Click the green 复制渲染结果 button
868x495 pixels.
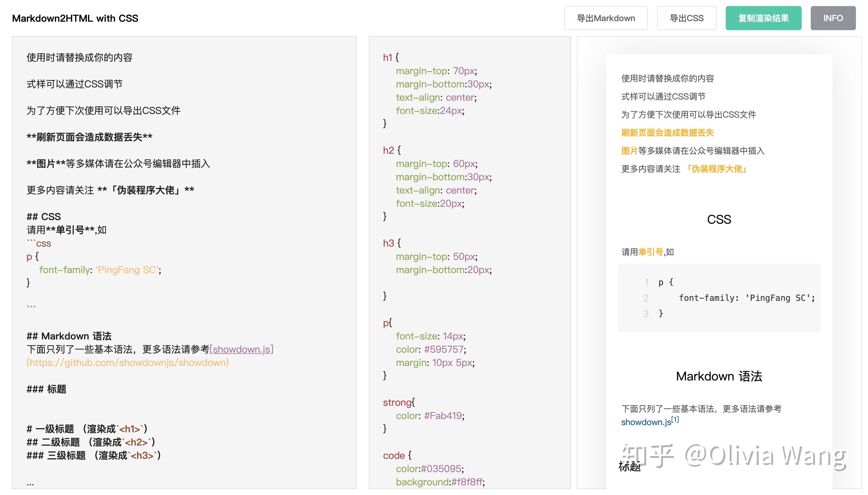pos(763,18)
